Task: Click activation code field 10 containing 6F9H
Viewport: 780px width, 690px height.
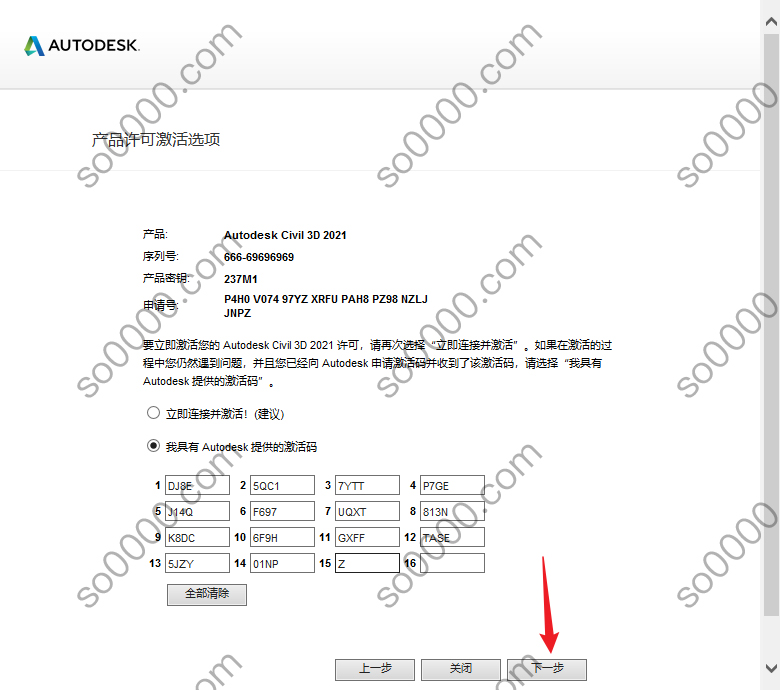Action: 283,537
